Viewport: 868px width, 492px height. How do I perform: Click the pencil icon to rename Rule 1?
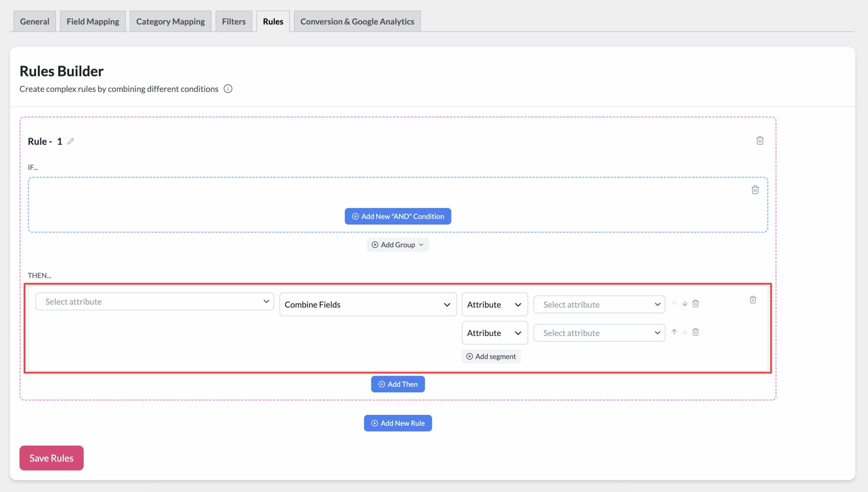coord(71,141)
